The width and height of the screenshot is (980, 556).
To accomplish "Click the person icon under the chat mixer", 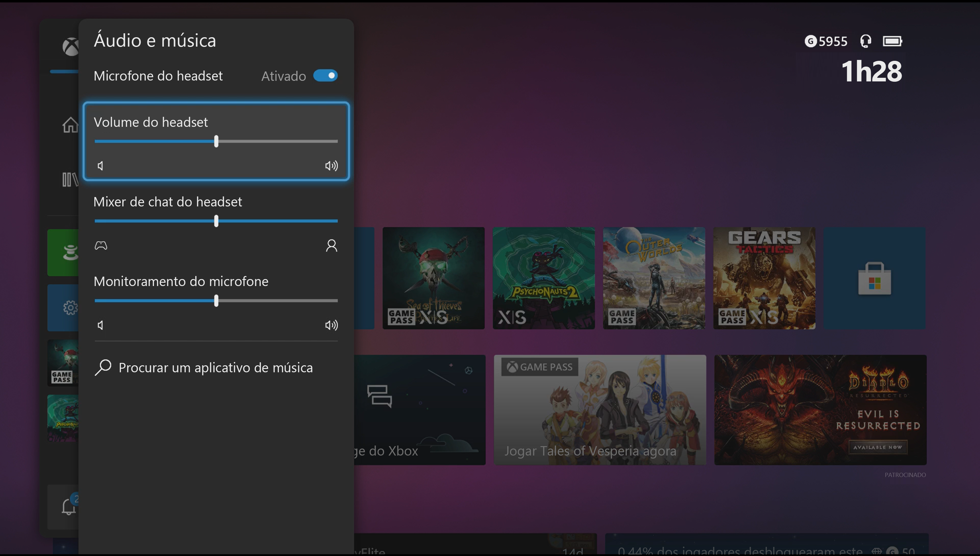I will coord(331,245).
